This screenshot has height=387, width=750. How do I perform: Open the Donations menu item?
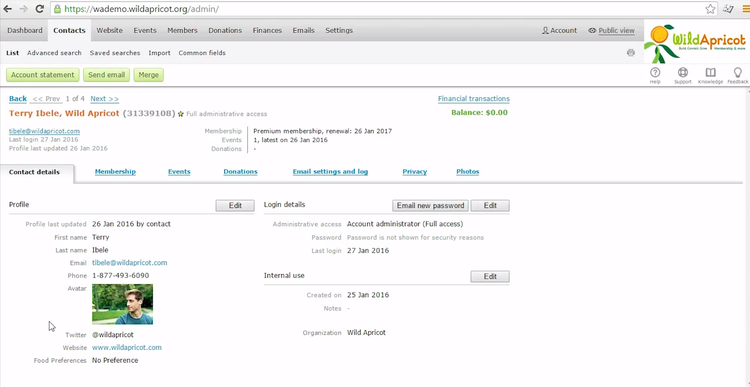[x=225, y=30]
